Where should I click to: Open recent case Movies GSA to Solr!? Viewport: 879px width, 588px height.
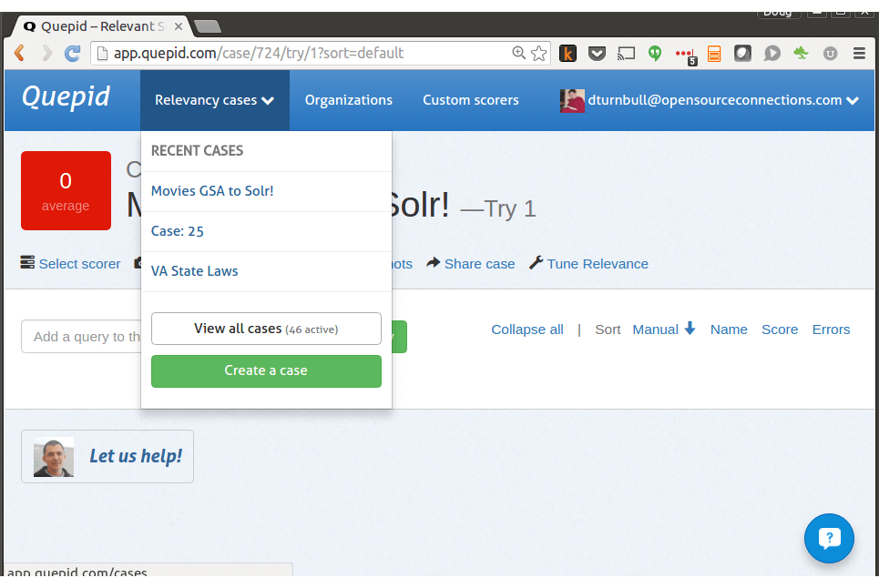(212, 191)
